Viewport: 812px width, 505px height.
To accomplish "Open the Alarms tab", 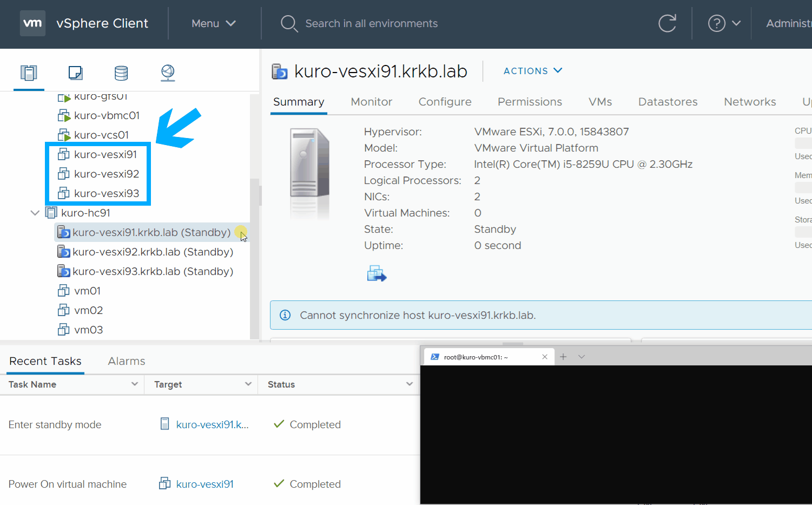I will coord(127,361).
